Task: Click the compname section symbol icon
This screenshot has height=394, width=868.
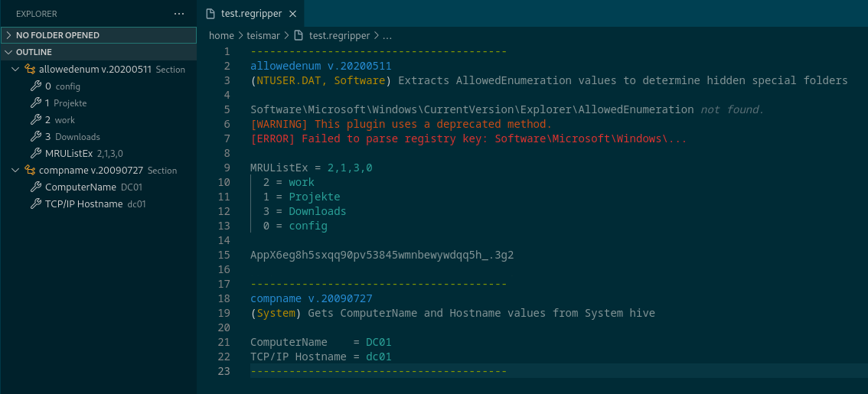Action: point(31,170)
